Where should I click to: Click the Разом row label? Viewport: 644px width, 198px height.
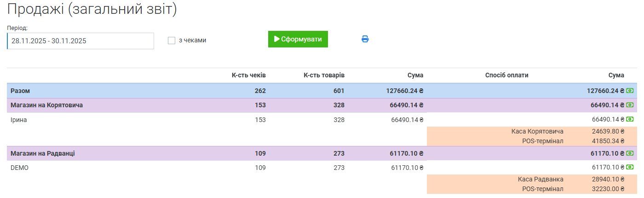20,91
